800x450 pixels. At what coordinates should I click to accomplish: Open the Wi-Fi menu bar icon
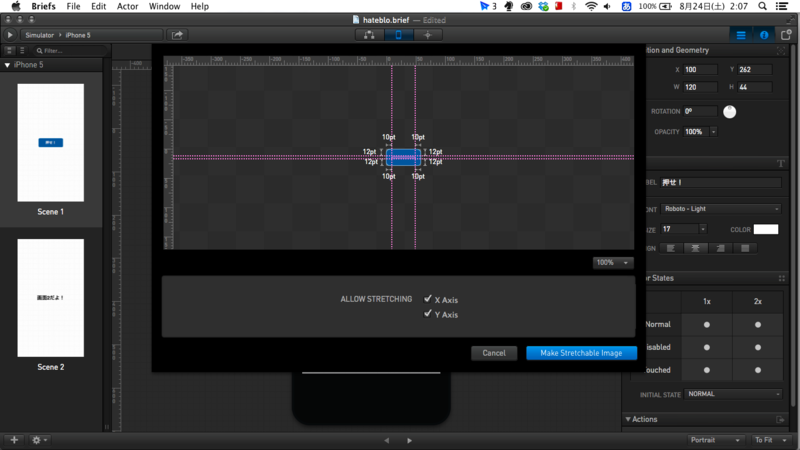pyautogui.click(x=591, y=7)
